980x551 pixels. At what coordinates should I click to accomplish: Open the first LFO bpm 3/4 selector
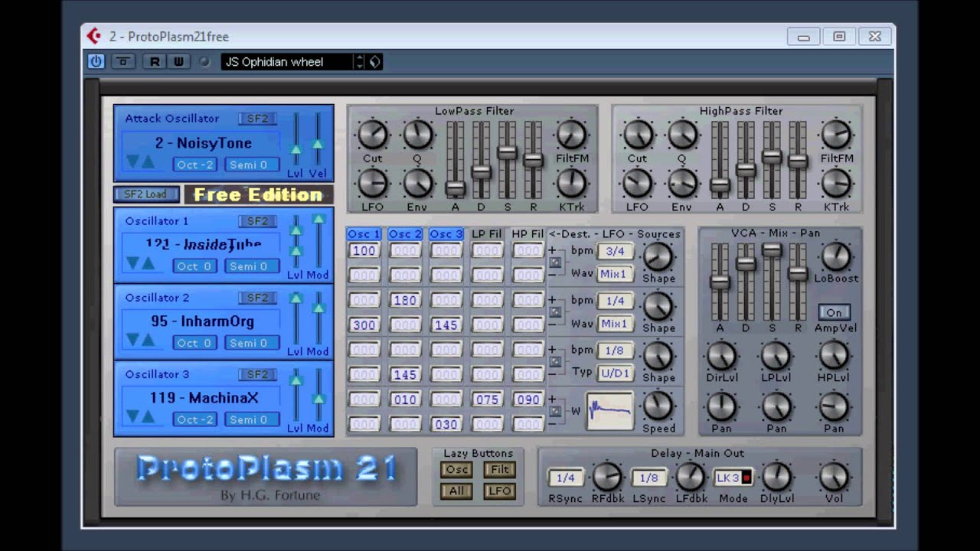pos(615,251)
